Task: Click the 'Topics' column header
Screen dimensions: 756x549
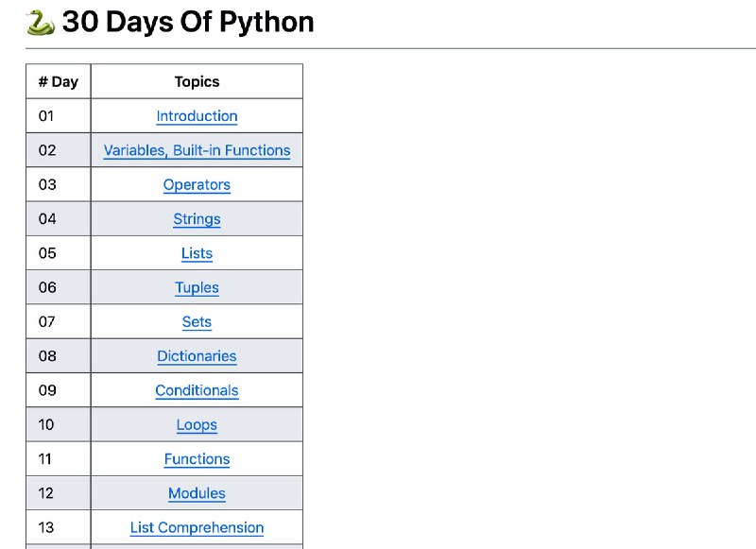Action: point(197,81)
